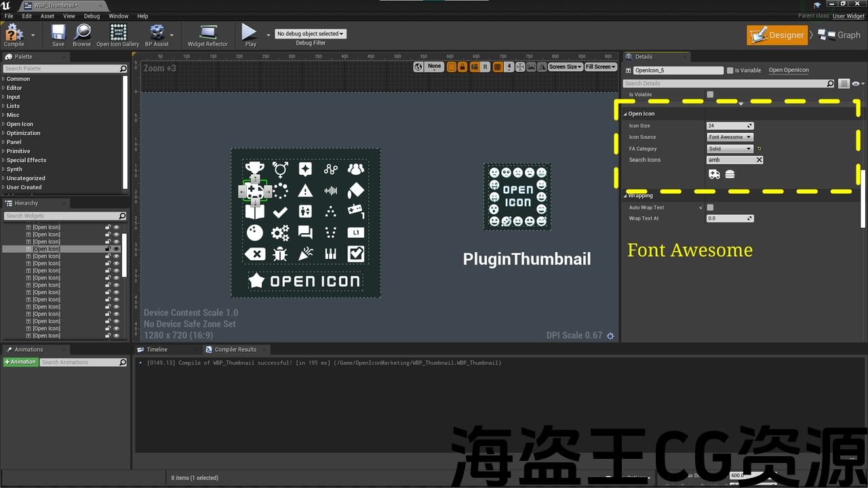
Task: Switch to the Compiler Results tab
Action: [x=235, y=350]
